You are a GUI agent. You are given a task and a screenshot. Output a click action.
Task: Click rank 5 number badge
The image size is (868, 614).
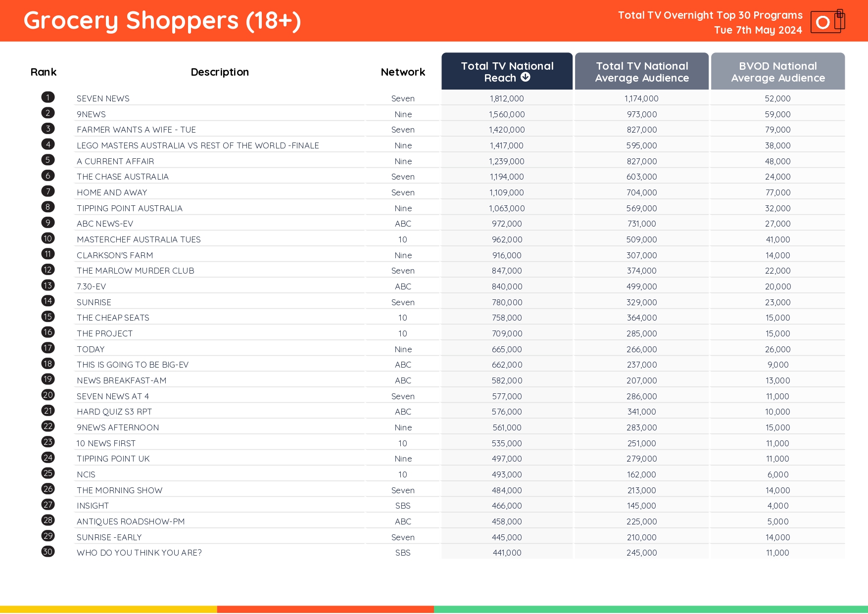(48, 160)
